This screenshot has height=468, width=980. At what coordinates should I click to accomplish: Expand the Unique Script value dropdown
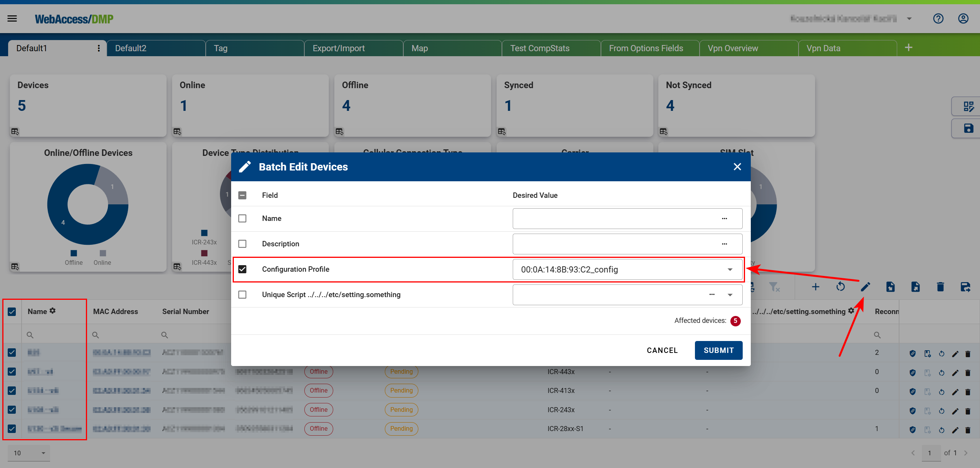point(730,294)
